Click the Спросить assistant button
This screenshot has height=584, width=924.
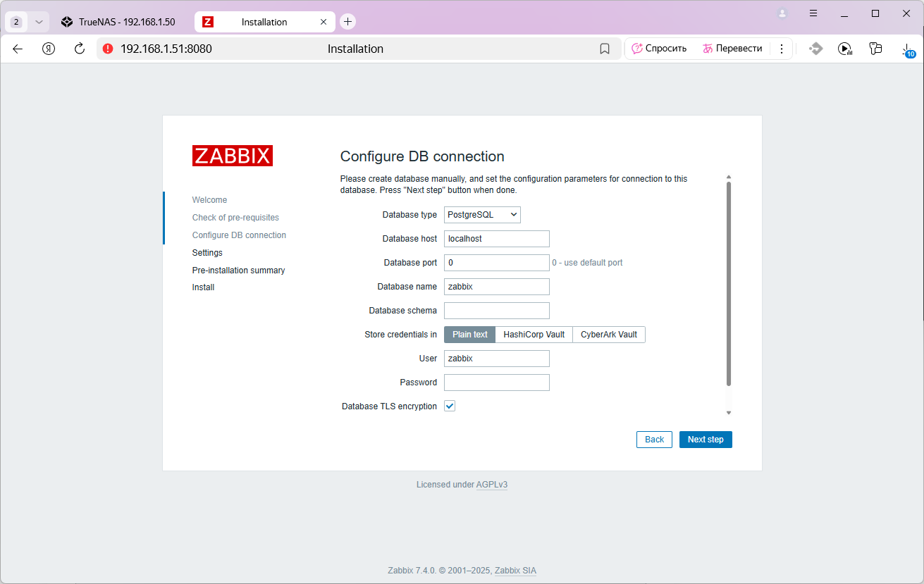click(659, 49)
